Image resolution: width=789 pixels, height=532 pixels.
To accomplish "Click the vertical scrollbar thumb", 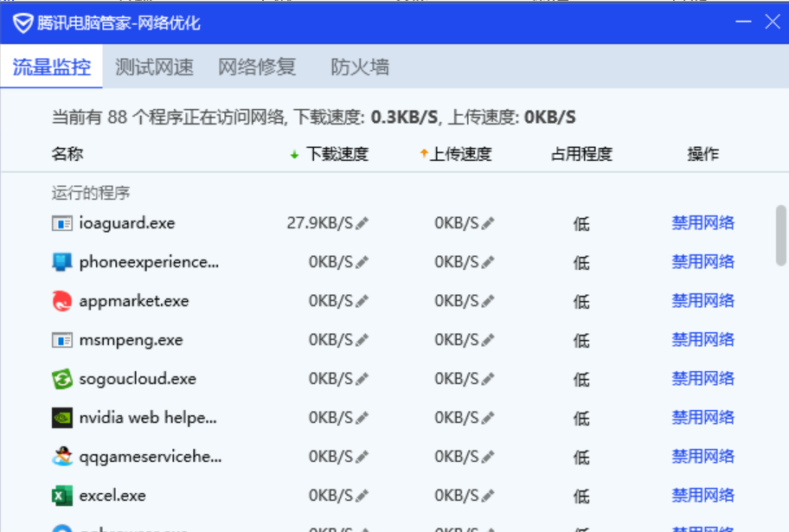I will [780, 234].
